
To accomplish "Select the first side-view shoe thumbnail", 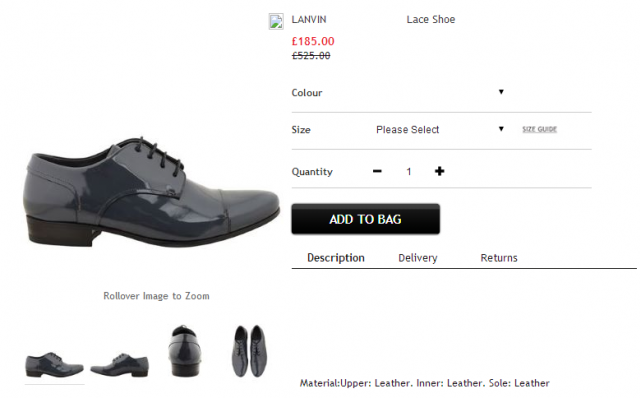I will click(54, 364).
